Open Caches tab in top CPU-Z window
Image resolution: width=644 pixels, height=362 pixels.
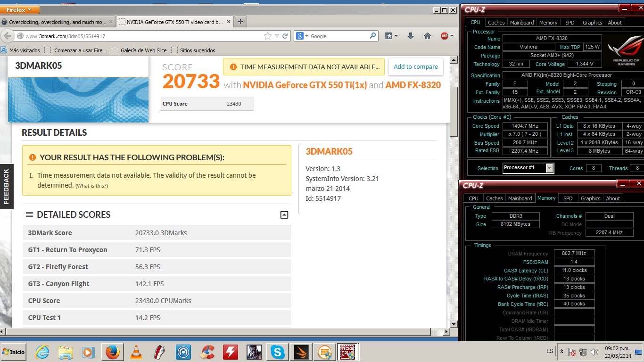click(x=496, y=23)
